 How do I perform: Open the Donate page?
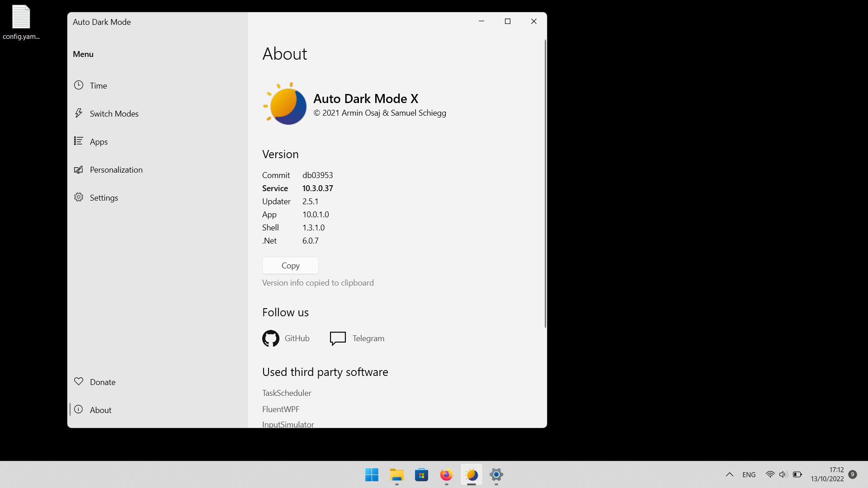click(157, 382)
